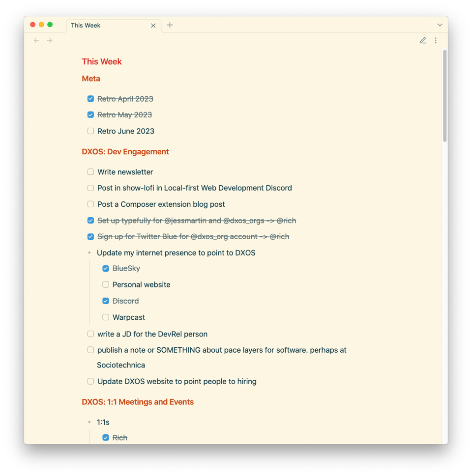The image size is (472, 476).
Task: Open the three-dot options menu
Action: pos(436,40)
